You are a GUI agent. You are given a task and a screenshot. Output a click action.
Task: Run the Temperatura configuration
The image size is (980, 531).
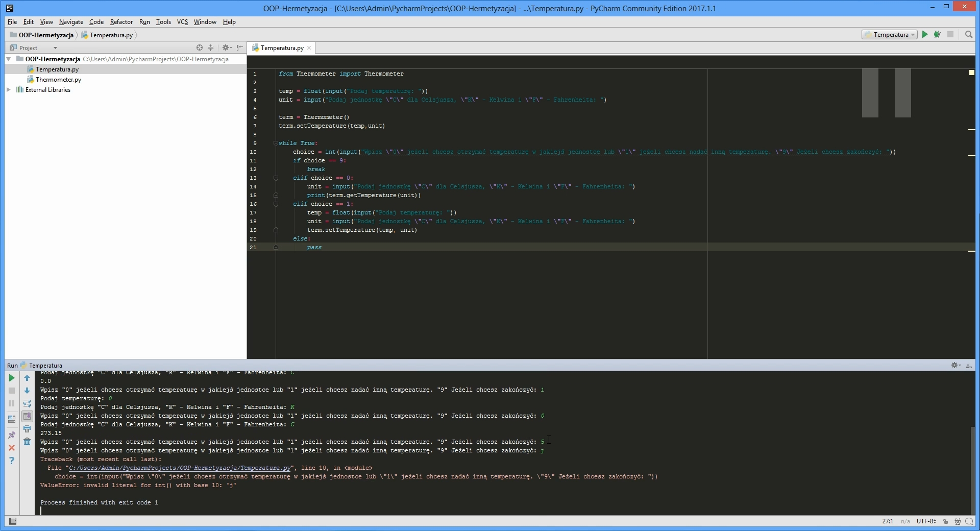tap(925, 34)
